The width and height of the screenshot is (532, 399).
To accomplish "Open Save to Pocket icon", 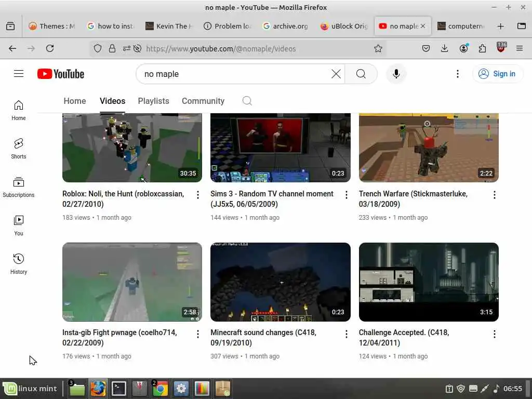I will click(x=426, y=48).
